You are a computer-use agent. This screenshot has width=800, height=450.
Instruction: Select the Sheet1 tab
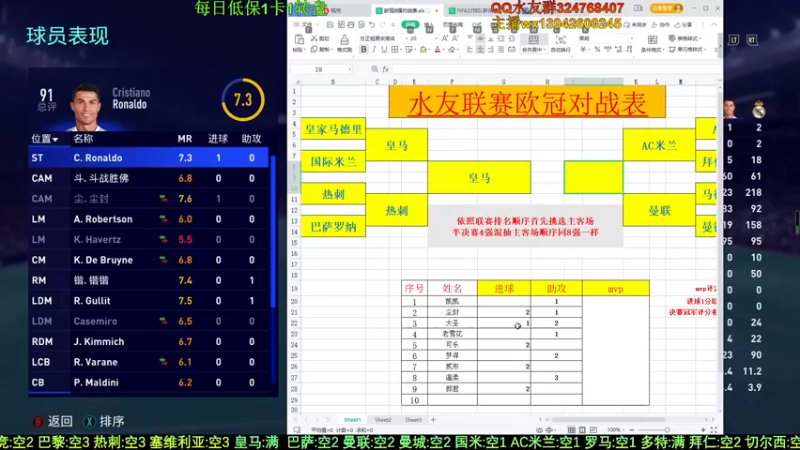pos(352,420)
